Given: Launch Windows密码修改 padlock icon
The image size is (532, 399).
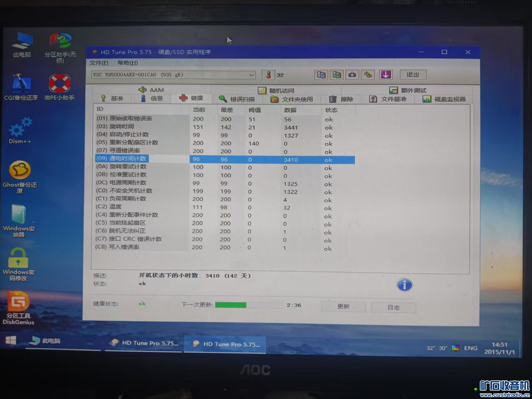Looking at the screenshot, I should tap(18, 264).
